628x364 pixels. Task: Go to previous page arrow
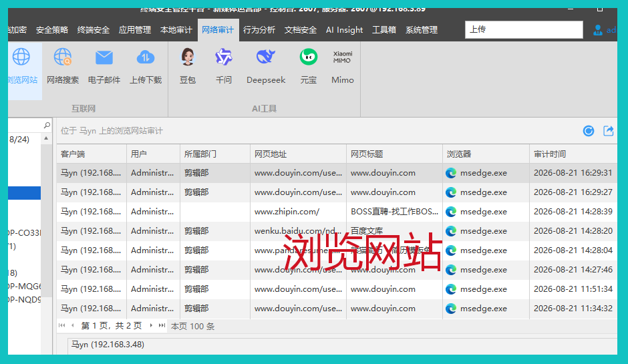point(73,325)
